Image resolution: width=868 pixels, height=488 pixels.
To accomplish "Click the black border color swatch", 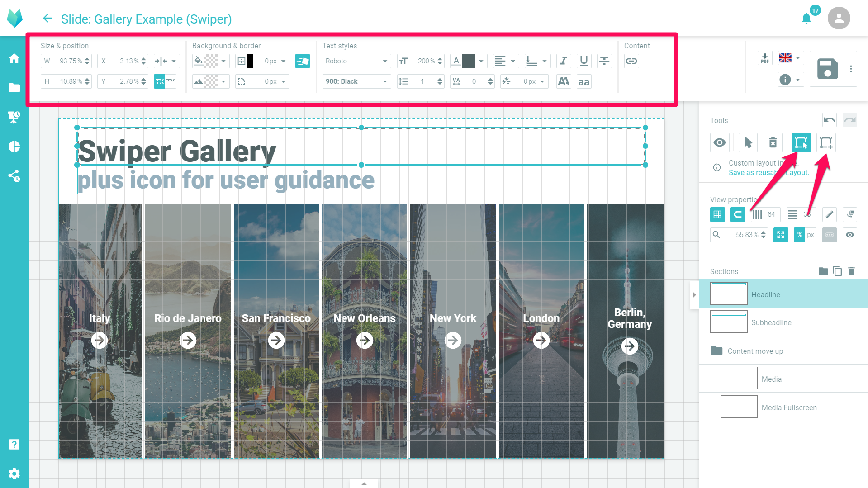I will 250,61.
